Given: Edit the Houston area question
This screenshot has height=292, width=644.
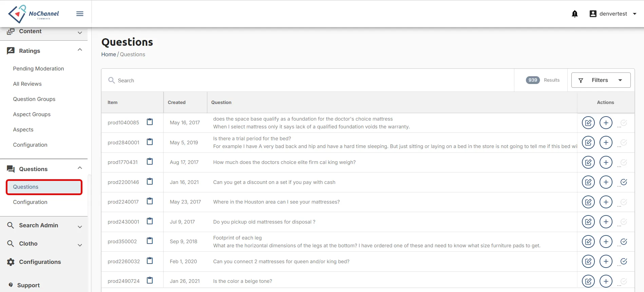Looking at the screenshot, I should 588,202.
